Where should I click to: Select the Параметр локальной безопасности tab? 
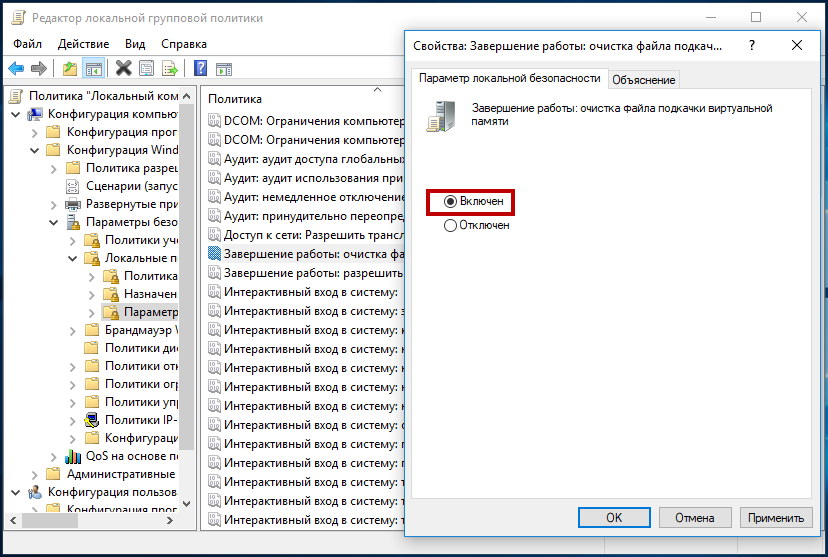510,78
